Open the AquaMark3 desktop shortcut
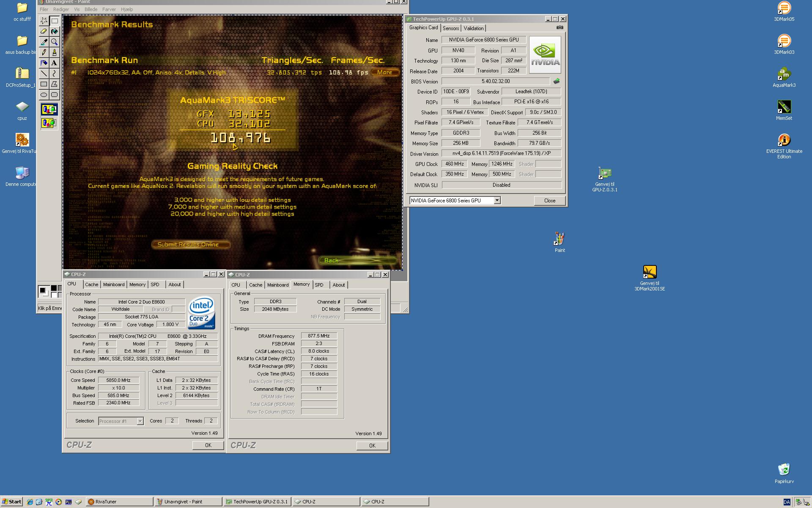The image size is (812, 508). [784, 77]
